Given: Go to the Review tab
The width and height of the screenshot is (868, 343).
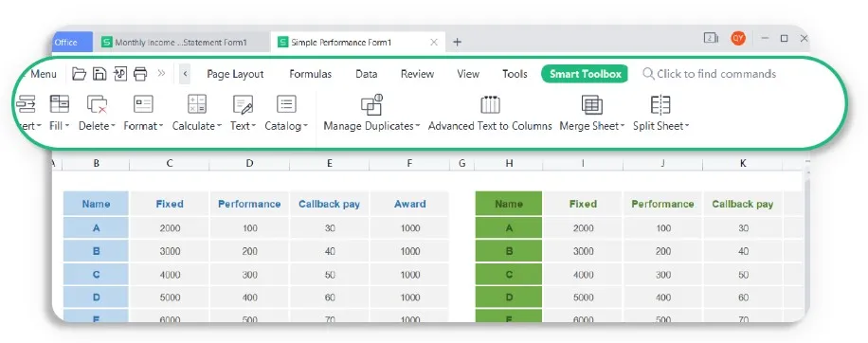Looking at the screenshot, I should (x=417, y=74).
